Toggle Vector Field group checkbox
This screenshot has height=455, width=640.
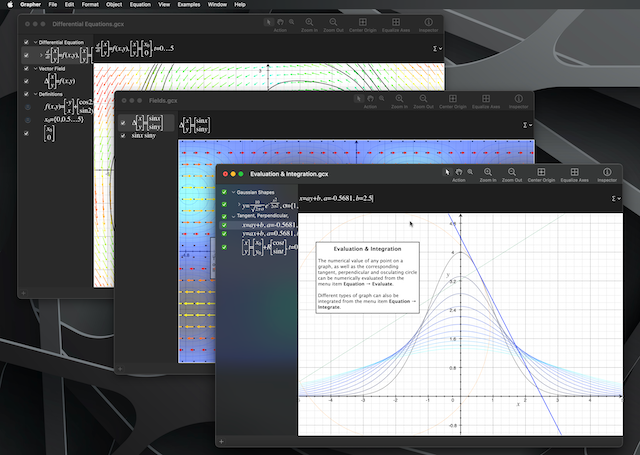26,68
